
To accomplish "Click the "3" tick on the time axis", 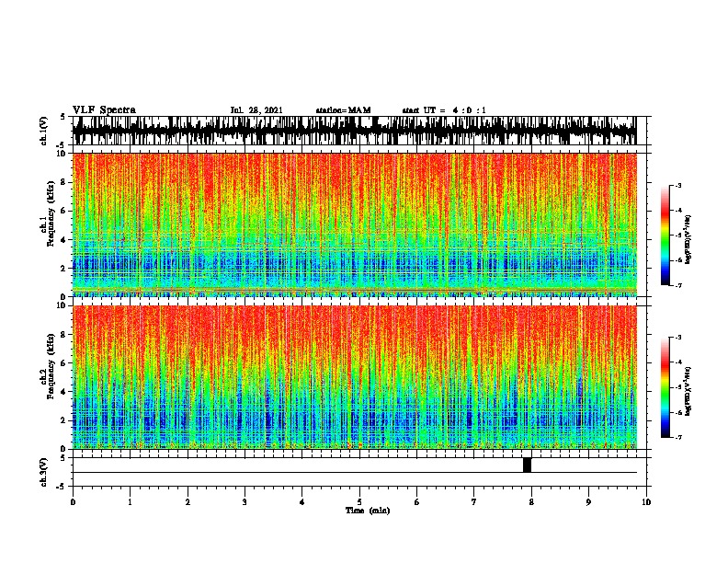I will (245, 502).
